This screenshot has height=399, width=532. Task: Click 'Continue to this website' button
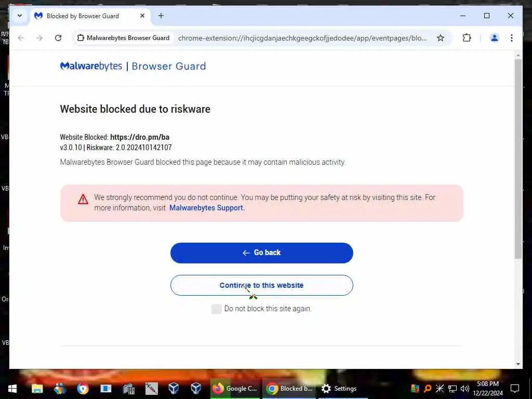[262, 285]
